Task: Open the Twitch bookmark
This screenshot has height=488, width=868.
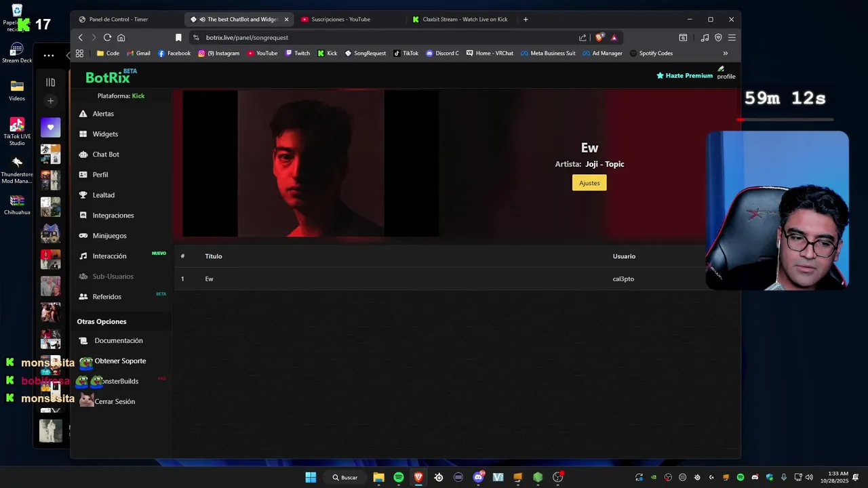Action: [298, 53]
